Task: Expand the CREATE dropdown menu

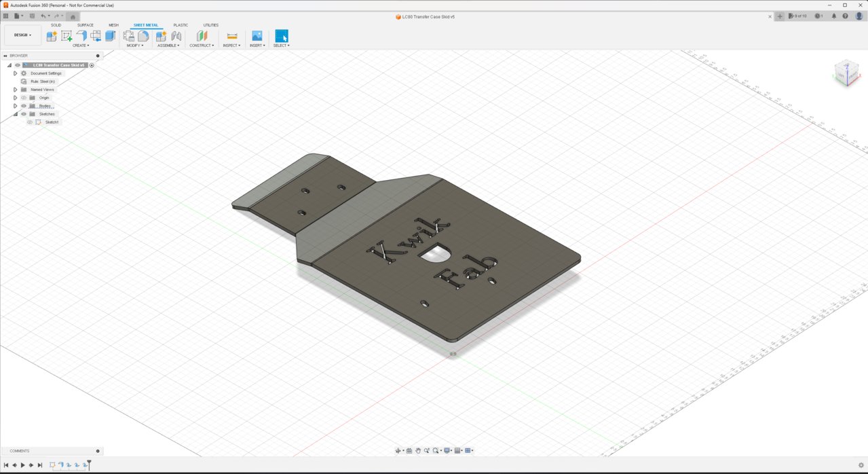Action: pyautogui.click(x=80, y=45)
